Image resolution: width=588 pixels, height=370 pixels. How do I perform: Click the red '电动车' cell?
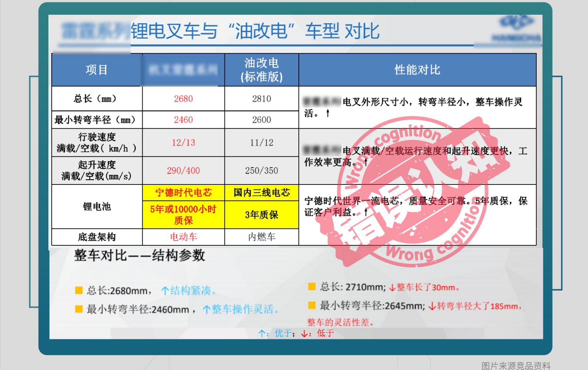click(184, 237)
